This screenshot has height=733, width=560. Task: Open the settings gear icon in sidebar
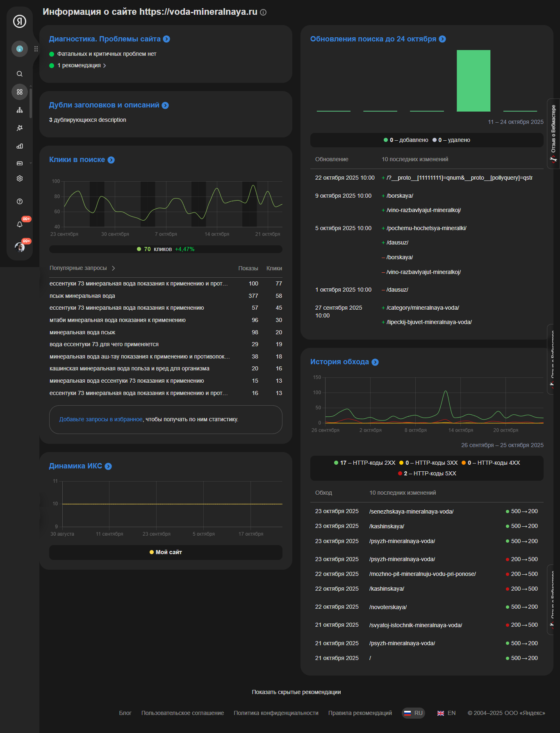pos(19,178)
